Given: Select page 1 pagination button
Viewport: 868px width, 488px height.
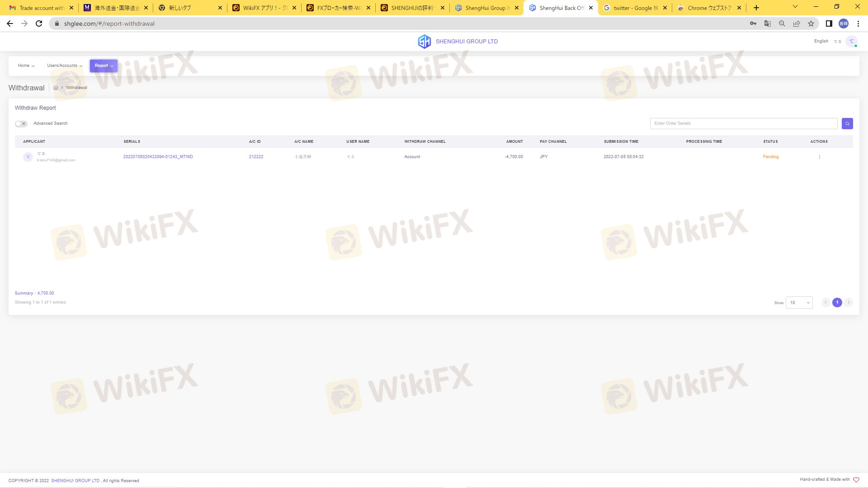Looking at the screenshot, I should click(x=837, y=302).
